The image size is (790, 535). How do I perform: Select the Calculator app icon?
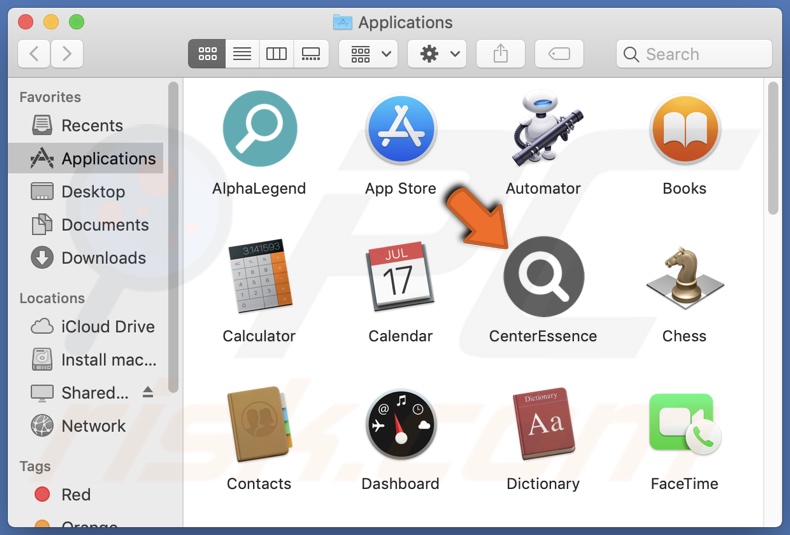(x=260, y=276)
